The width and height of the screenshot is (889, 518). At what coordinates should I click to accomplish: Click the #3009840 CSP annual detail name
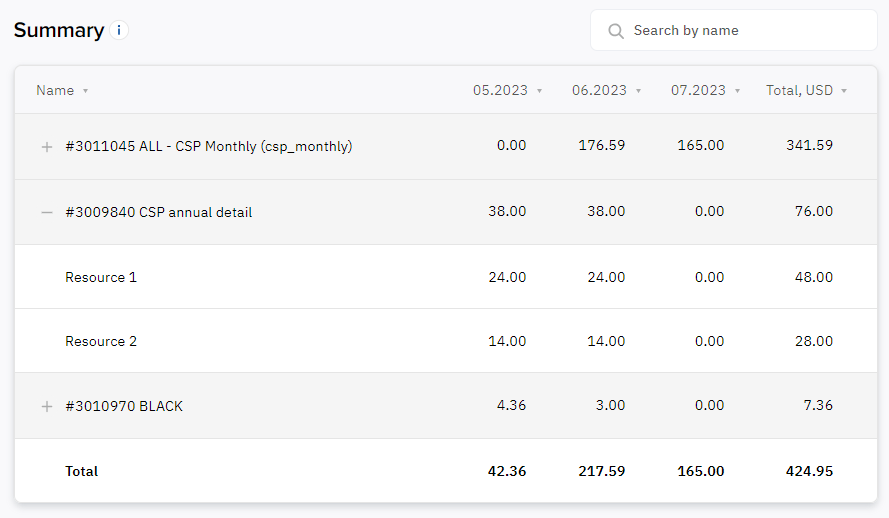click(159, 212)
